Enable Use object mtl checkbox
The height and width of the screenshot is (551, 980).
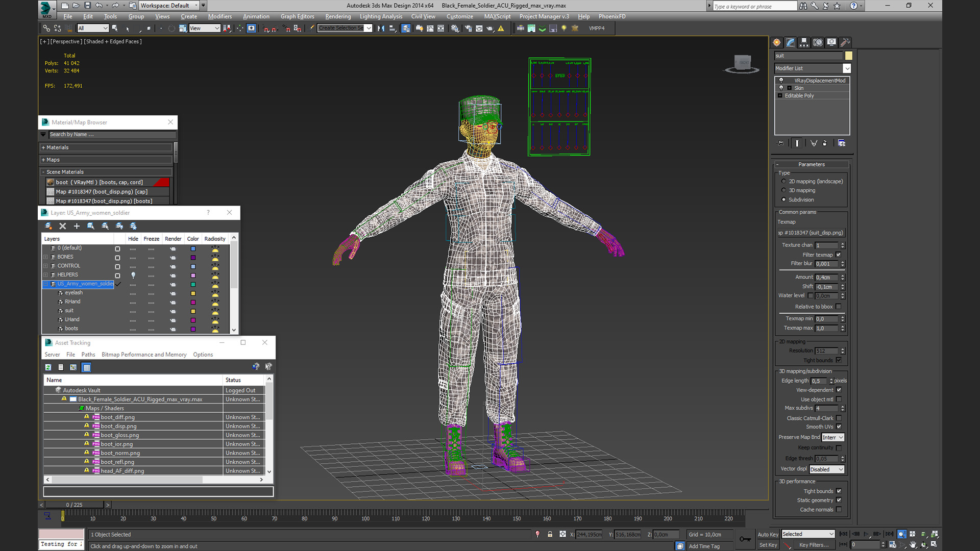(839, 399)
